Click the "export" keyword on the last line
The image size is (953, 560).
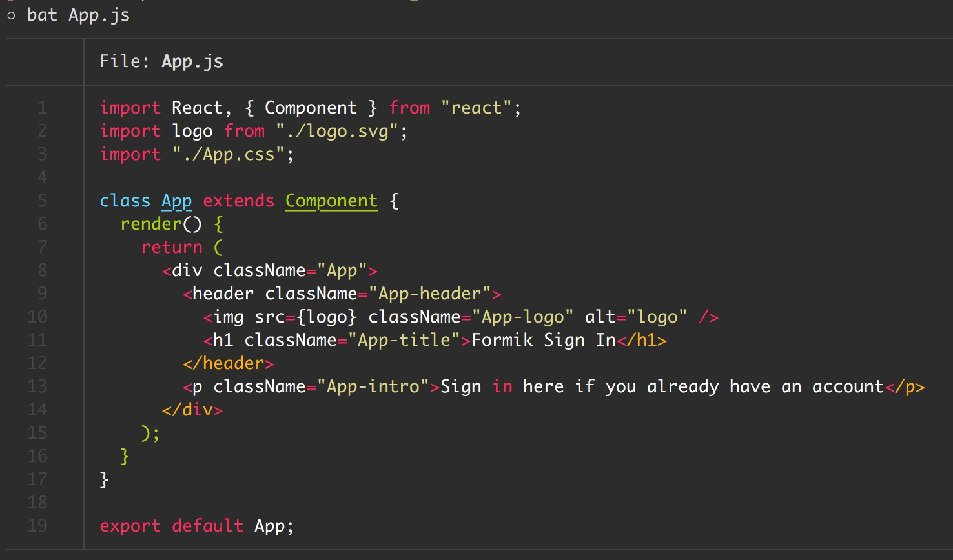pyautogui.click(x=130, y=526)
